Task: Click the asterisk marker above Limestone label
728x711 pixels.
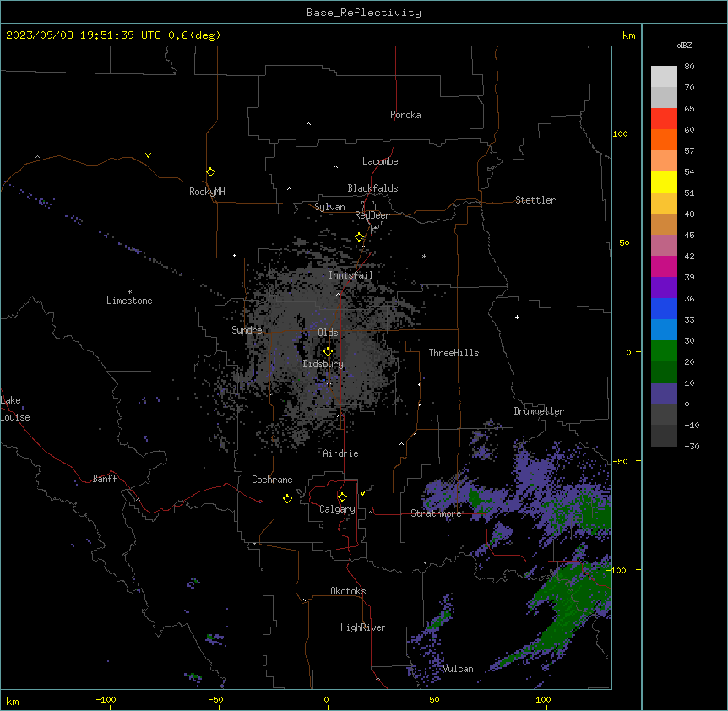Action: click(x=129, y=292)
